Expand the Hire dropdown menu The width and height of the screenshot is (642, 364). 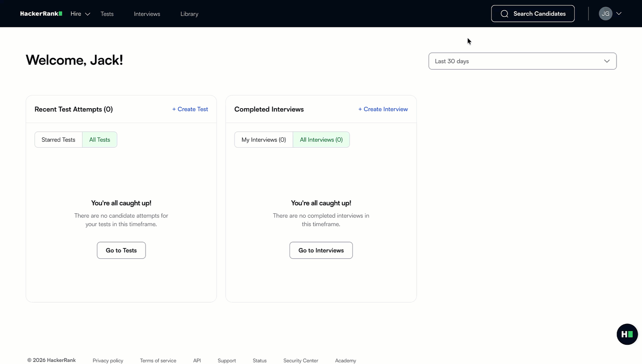click(x=80, y=14)
